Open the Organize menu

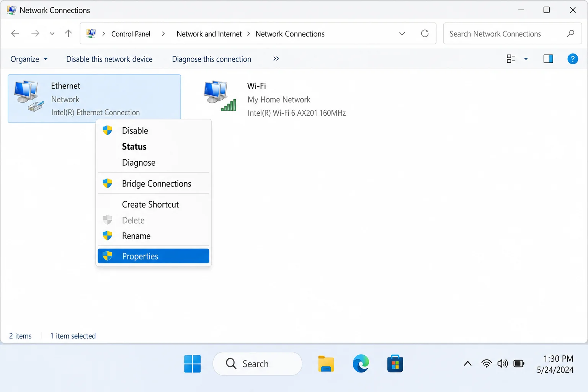[29, 59]
